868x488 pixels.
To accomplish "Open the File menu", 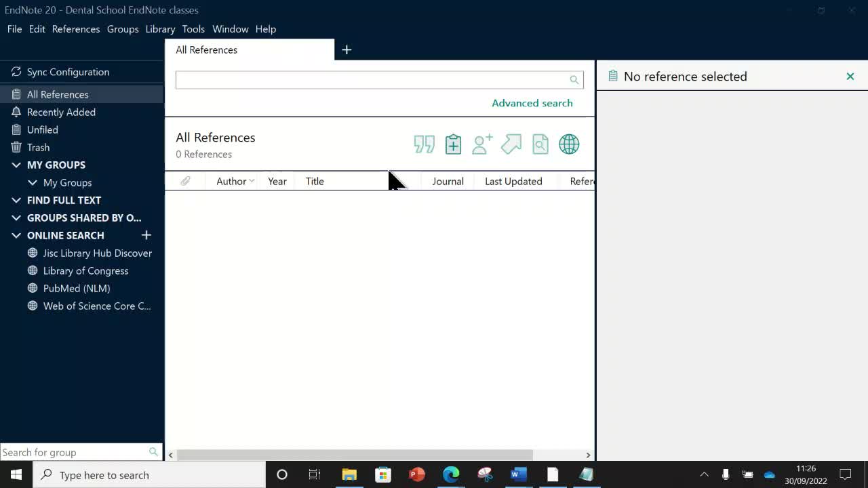I will click(x=14, y=29).
